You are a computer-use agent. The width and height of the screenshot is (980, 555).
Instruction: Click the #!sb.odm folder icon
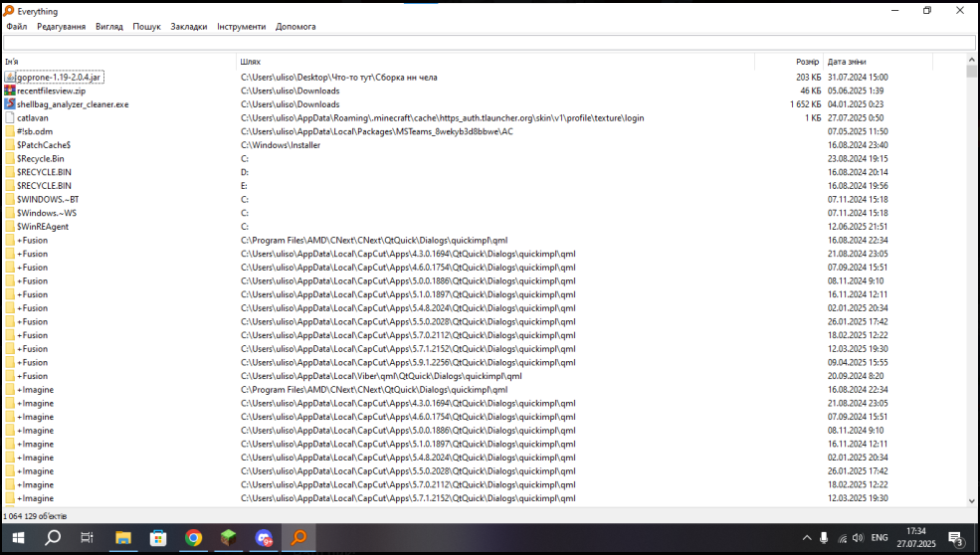click(x=10, y=131)
